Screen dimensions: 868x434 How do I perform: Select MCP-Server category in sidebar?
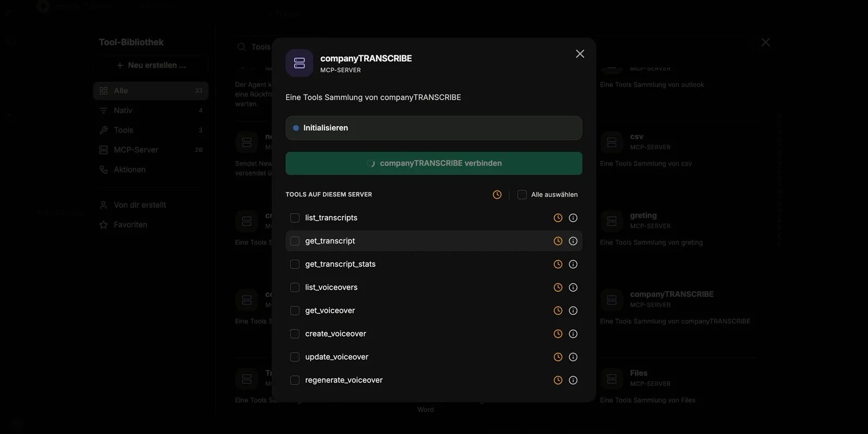tap(151, 150)
